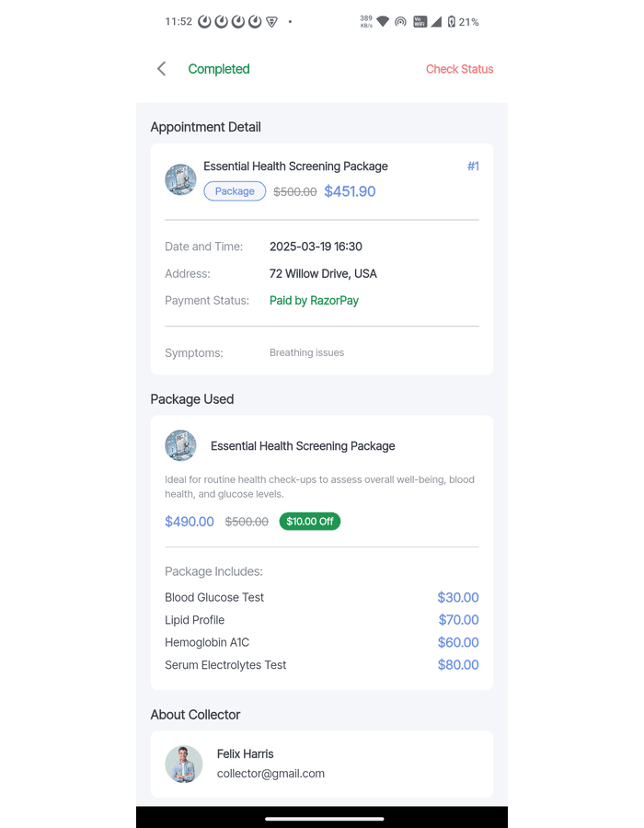Tap the back arrow icon
644x828 pixels.
(x=162, y=69)
